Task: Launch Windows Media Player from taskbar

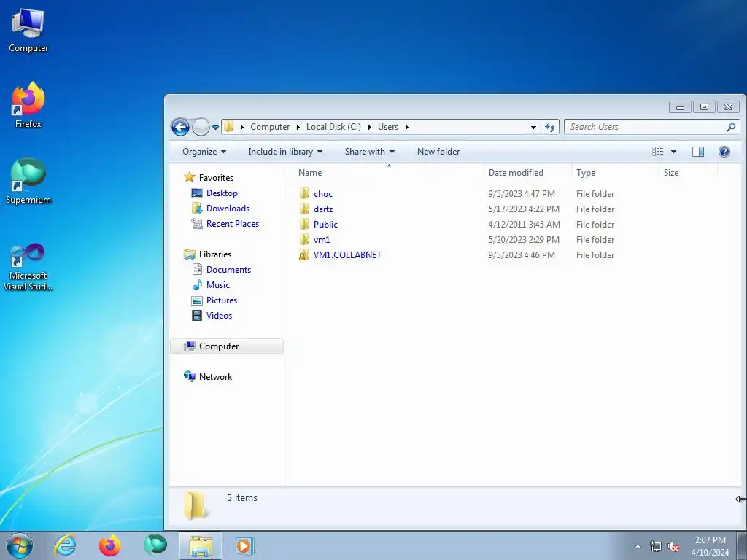Action: (245, 545)
